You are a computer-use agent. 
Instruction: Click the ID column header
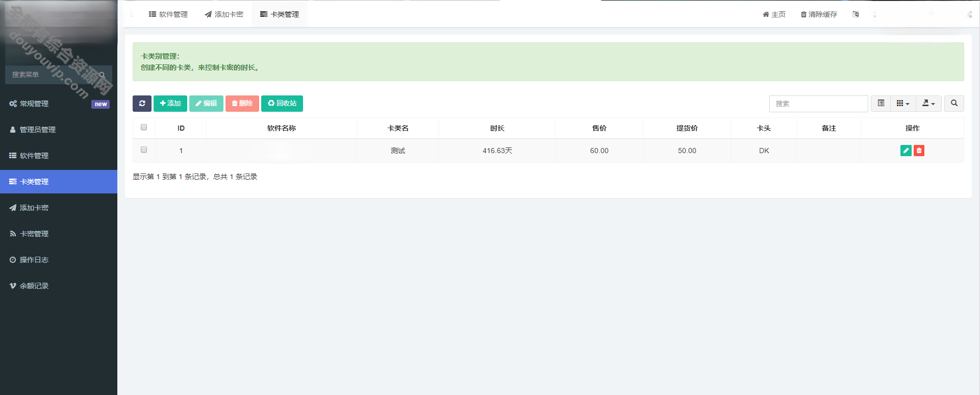181,128
